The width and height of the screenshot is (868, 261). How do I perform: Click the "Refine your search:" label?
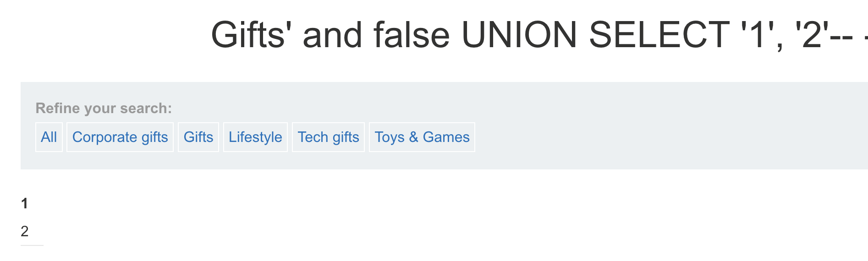(104, 108)
